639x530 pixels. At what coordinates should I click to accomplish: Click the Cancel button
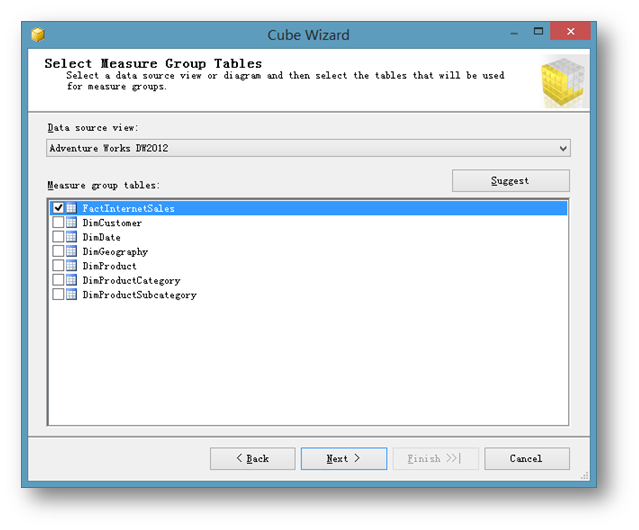(527, 459)
